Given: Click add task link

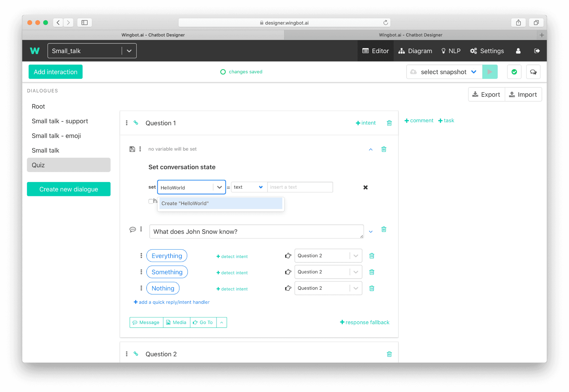Looking at the screenshot, I should [446, 120].
